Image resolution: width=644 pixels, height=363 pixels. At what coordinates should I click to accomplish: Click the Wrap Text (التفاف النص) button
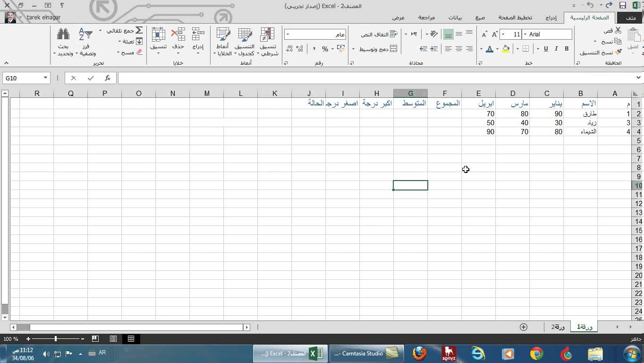(x=380, y=34)
